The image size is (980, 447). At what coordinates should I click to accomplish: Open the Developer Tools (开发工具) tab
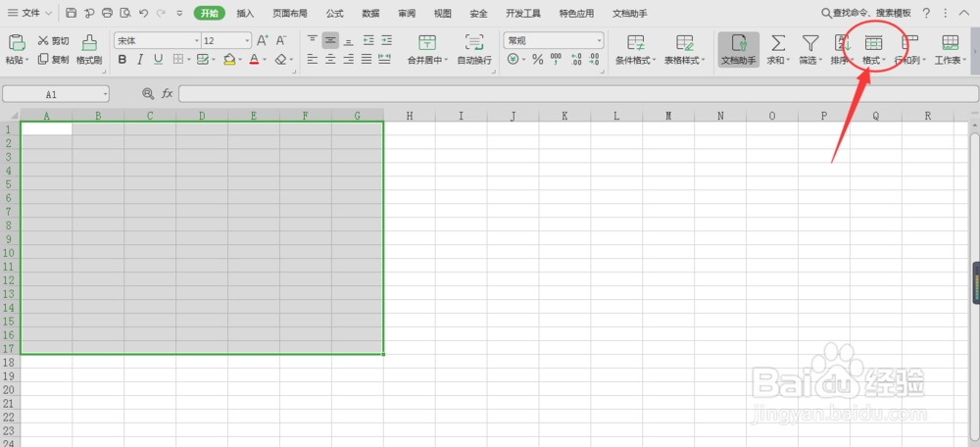[x=523, y=13]
